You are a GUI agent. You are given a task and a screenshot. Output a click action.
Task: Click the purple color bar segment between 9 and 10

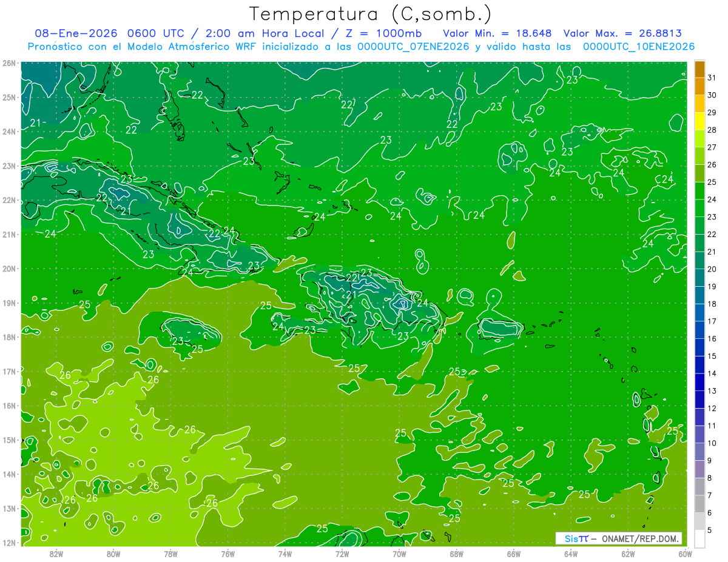coord(699,452)
